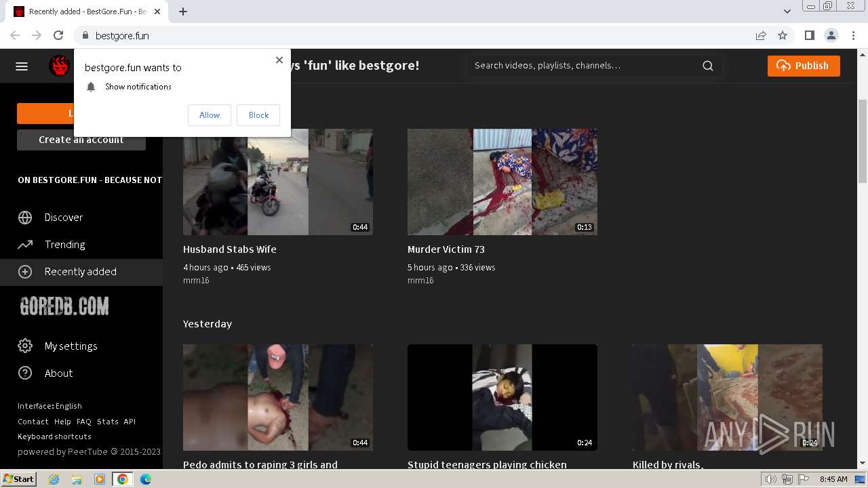Open the volume tray icon
Screen dimensions: 868x488
coord(771,479)
